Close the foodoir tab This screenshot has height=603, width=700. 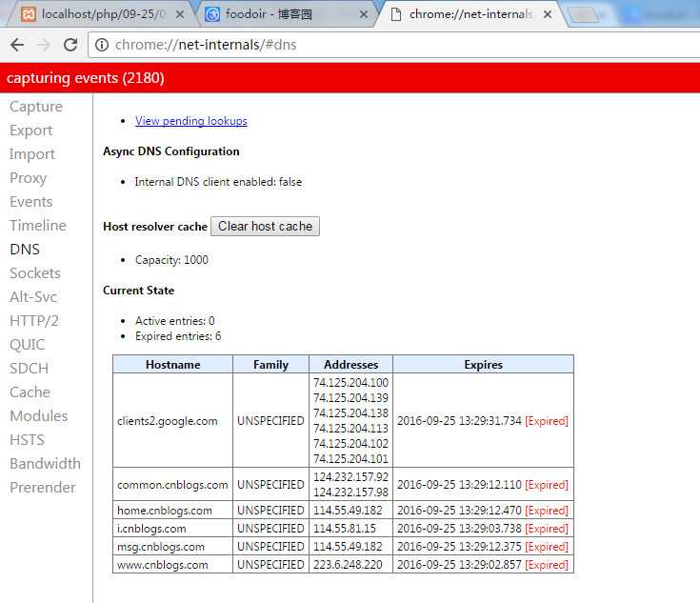[364, 14]
